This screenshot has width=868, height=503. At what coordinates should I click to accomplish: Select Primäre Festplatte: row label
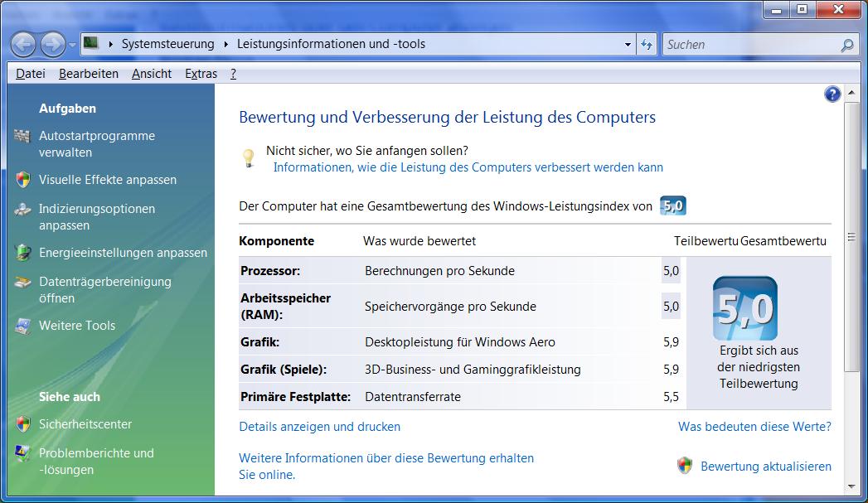coord(296,397)
